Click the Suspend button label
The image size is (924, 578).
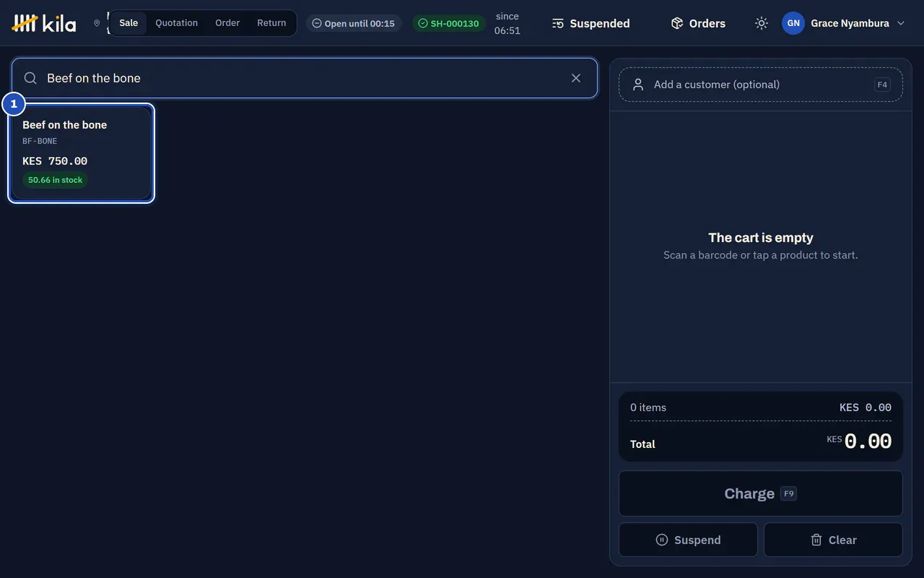(697, 540)
